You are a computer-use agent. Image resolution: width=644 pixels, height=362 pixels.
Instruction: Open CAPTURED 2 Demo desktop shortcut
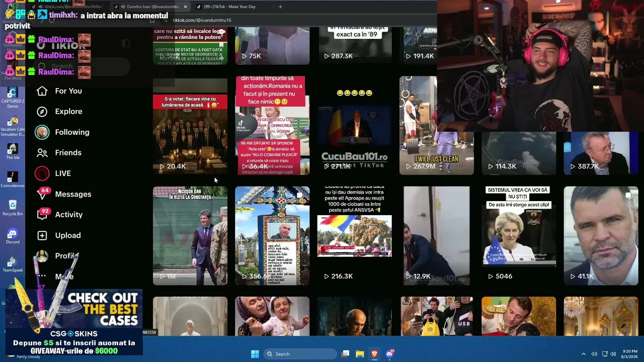pyautogui.click(x=13, y=98)
